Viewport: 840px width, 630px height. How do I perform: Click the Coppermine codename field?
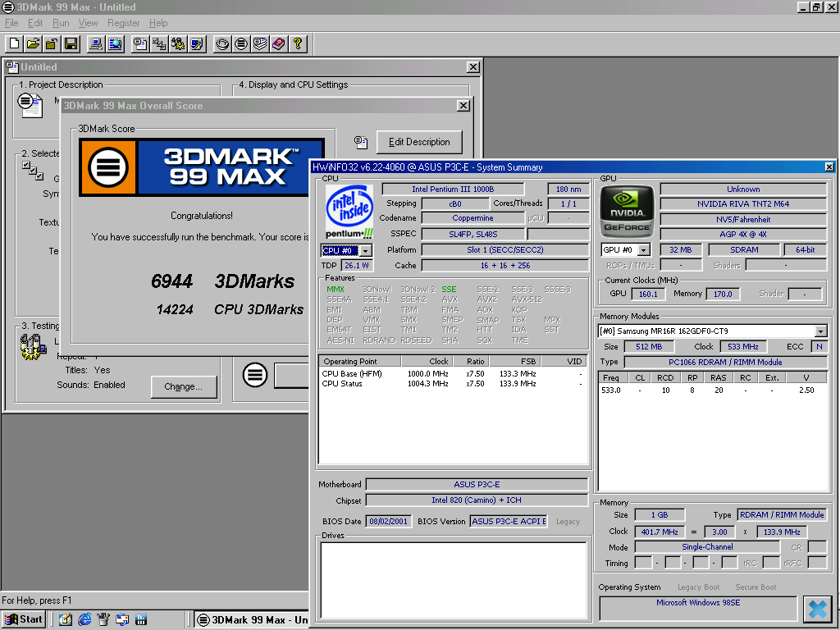pyautogui.click(x=472, y=218)
